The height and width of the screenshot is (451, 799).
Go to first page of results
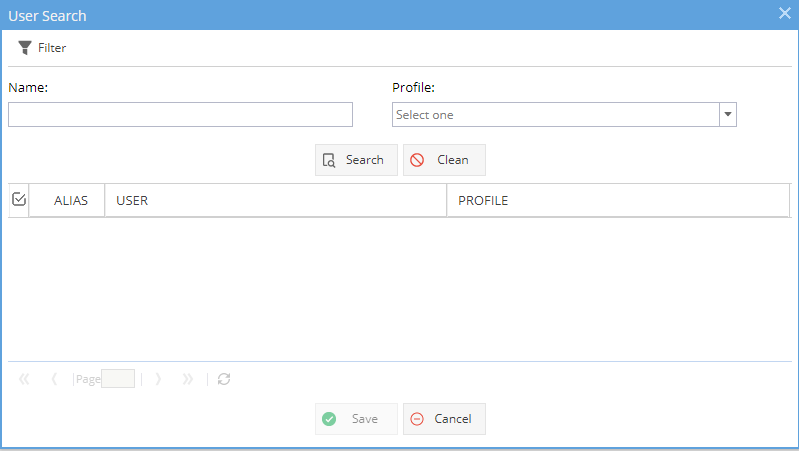[x=24, y=379]
